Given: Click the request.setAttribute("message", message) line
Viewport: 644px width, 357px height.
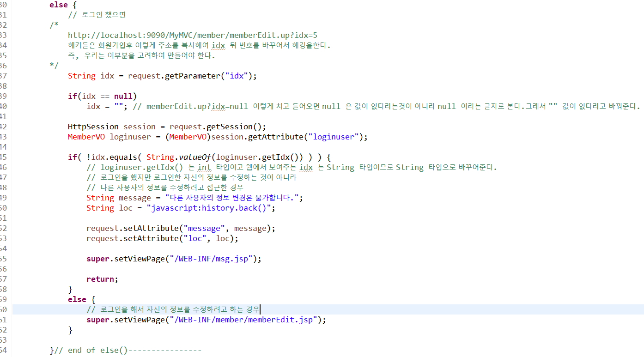Looking at the screenshot, I should tap(181, 228).
